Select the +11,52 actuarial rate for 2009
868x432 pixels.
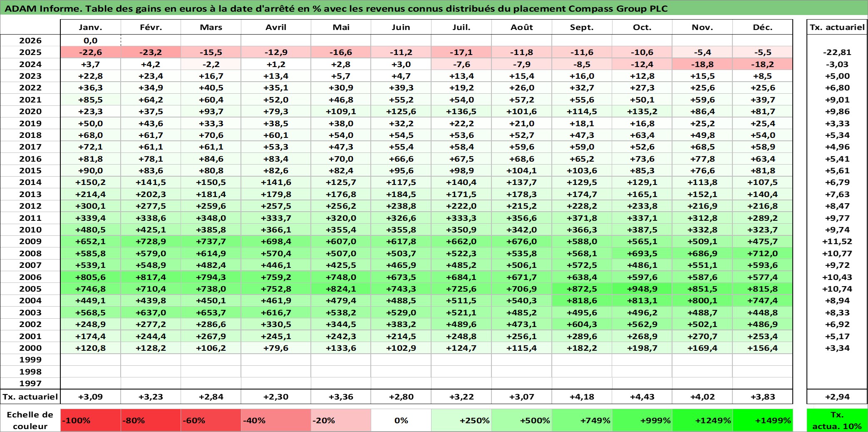pos(837,241)
